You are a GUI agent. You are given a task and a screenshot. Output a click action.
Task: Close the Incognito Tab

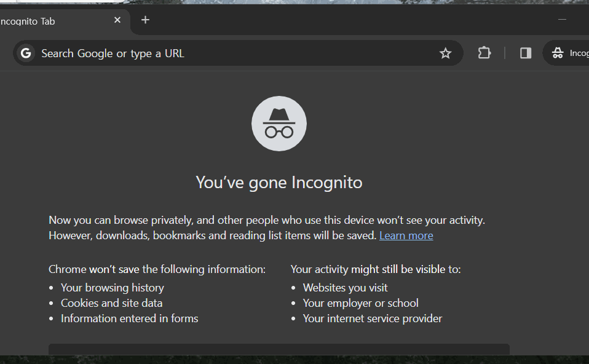(x=117, y=20)
